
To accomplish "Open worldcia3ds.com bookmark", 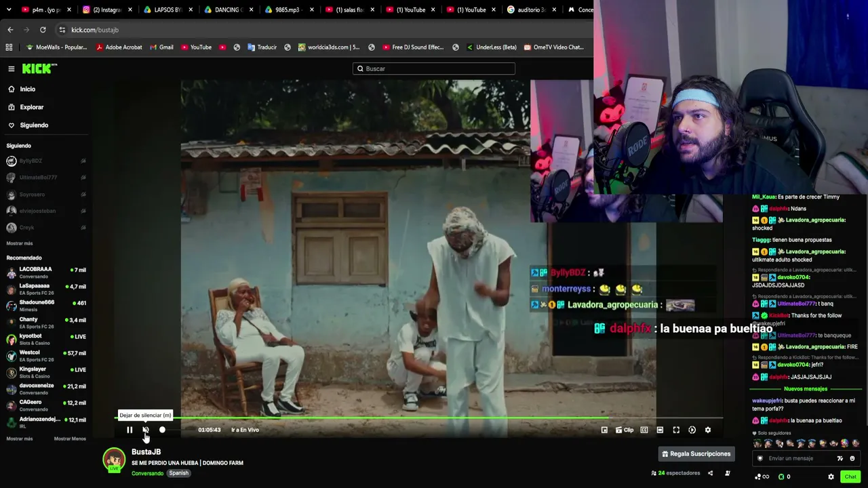I will coord(329,47).
